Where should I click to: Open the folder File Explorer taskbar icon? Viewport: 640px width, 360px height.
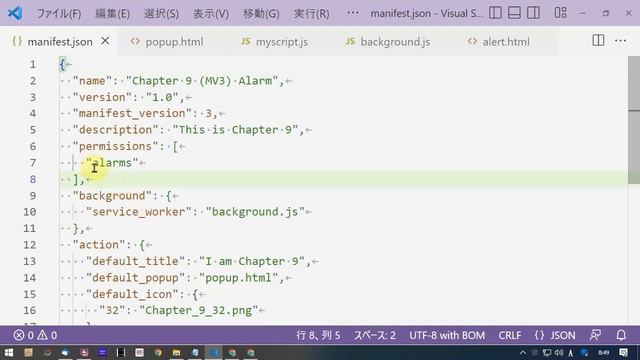tap(176, 353)
